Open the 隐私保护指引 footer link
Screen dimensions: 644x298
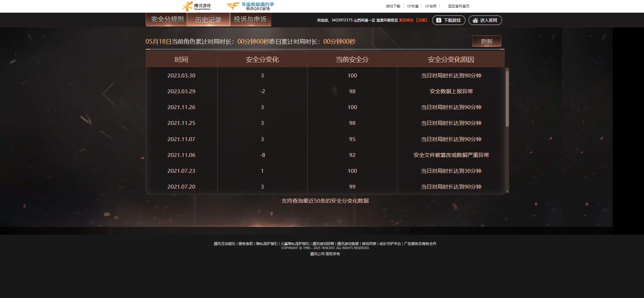pyautogui.click(x=267, y=244)
